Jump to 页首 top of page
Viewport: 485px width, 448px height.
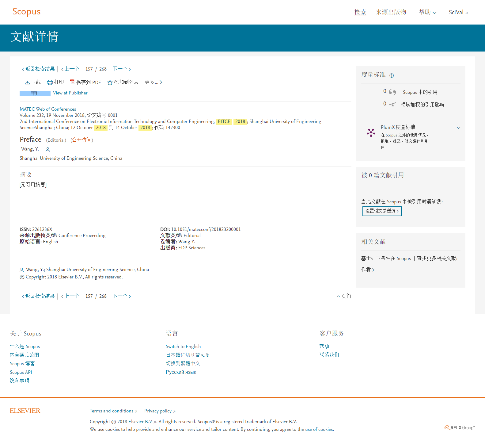tap(344, 296)
